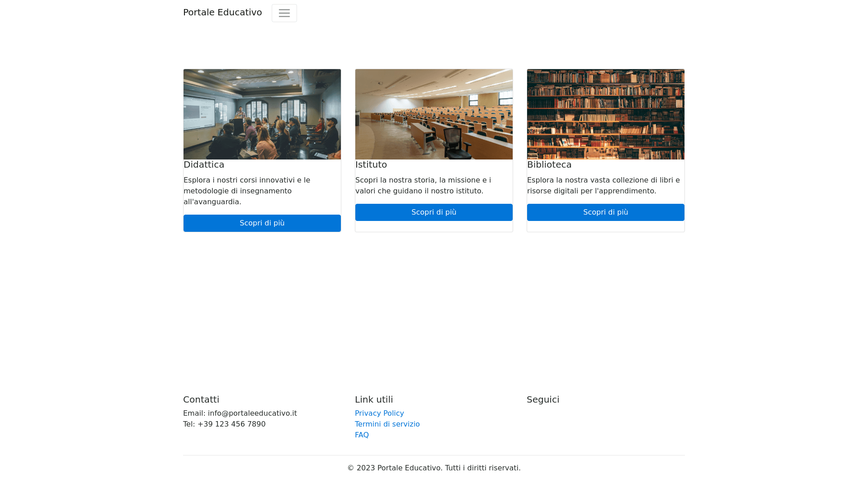The height and width of the screenshot is (488, 868).
Task: Click the telephone number +39 123 456 7890
Action: click(231, 424)
